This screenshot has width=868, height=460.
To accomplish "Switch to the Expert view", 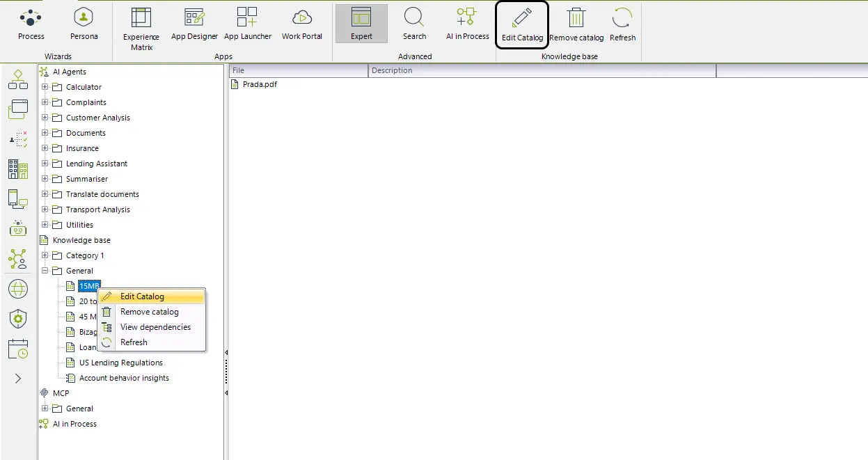I will (361, 24).
